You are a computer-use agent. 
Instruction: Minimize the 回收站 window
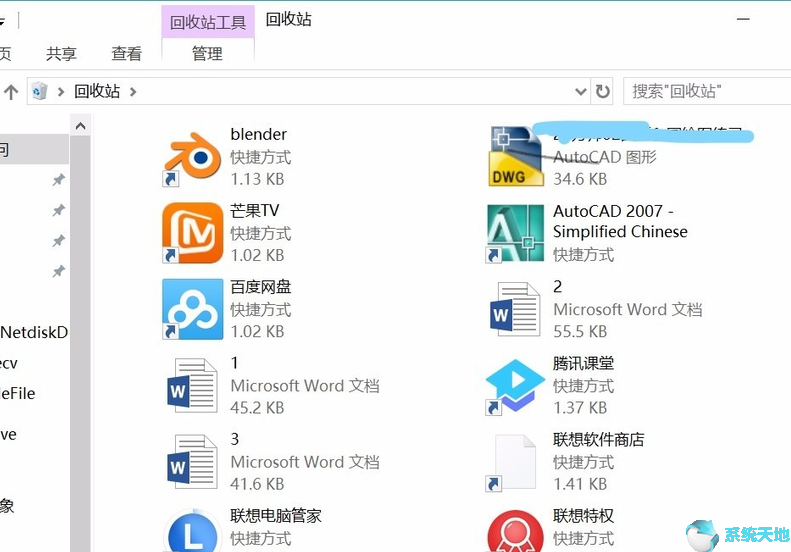tap(743, 19)
